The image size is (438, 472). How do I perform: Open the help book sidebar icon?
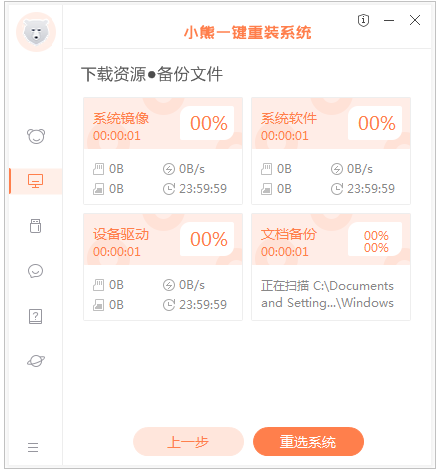36,316
